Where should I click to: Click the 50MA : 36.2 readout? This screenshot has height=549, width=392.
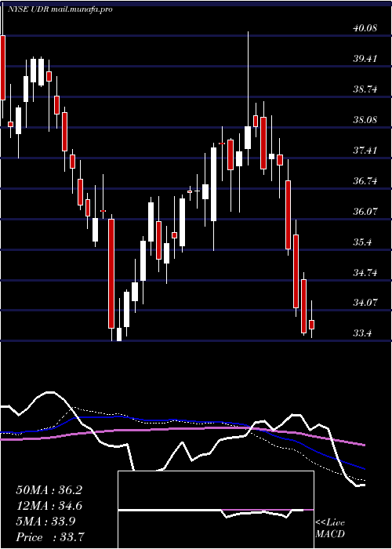[49, 490]
